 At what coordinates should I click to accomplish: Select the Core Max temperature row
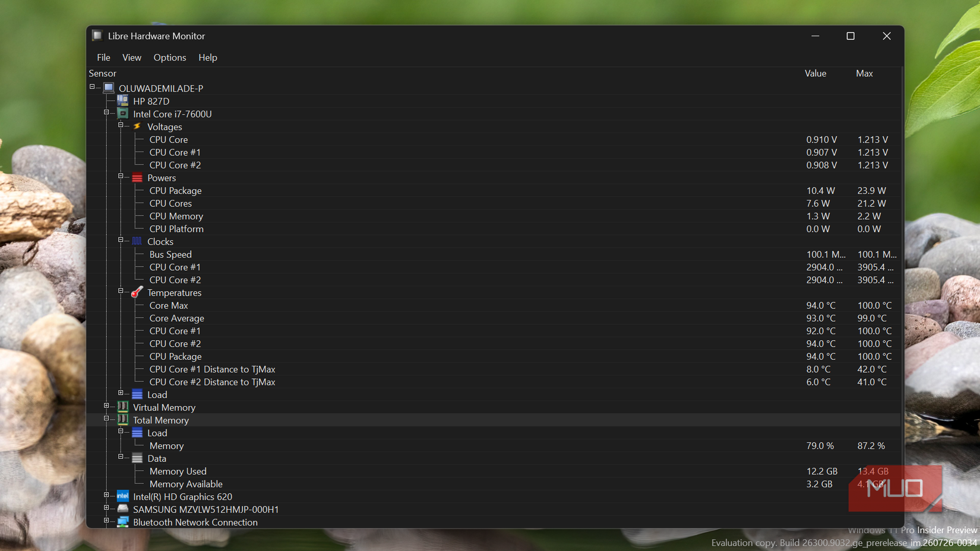494,305
